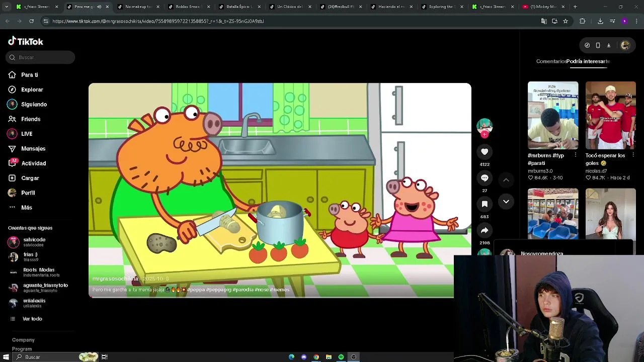Expand the Program footer section
Image resolution: width=644 pixels, height=362 pixels.
pyautogui.click(x=22, y=349)
